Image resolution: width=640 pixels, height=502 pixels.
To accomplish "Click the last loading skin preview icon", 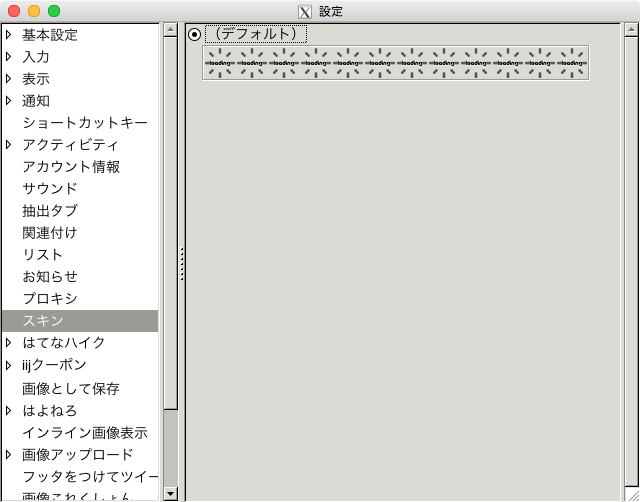I will 573,62.
